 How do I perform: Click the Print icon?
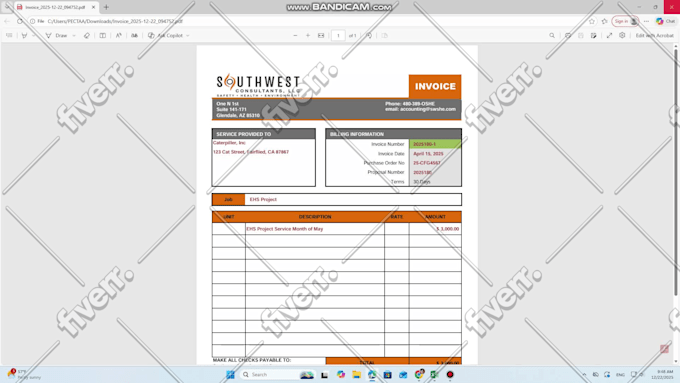pos(568,36)
